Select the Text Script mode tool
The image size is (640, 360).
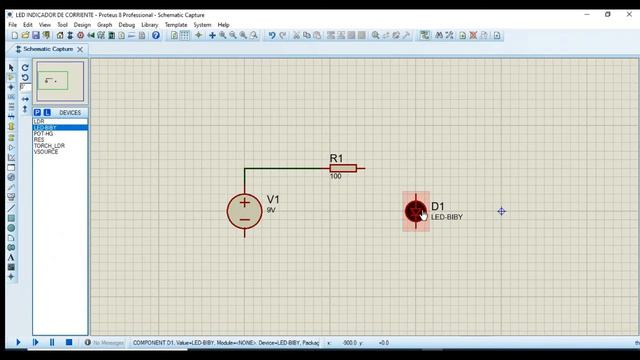11,107
